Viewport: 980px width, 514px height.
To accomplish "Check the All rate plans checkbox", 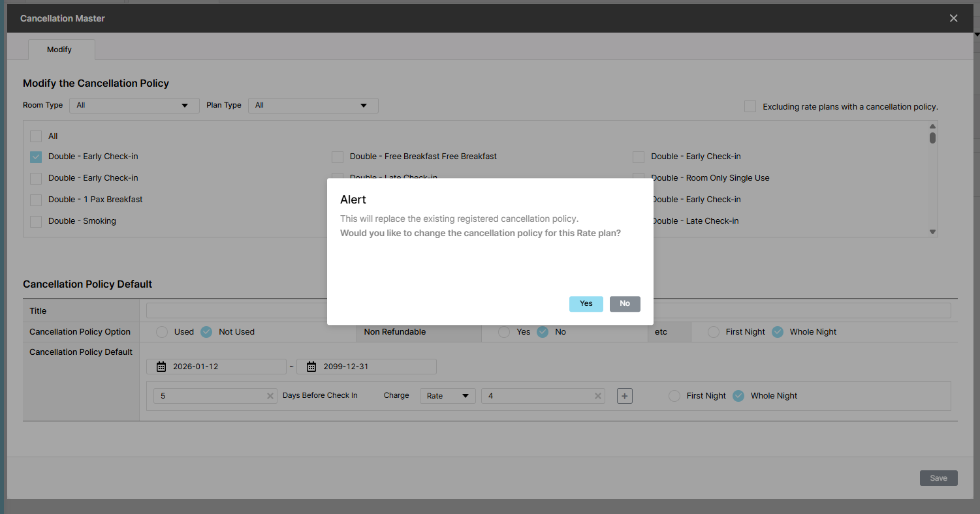I will tap(36, 136).
